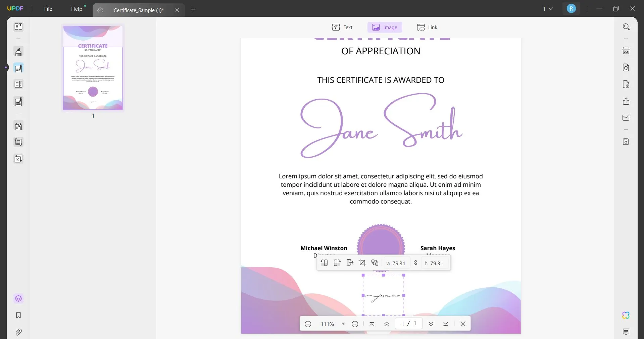Screen dimensions: 644x339
Task: Go to the last page
Action: (x=445, y=324)
